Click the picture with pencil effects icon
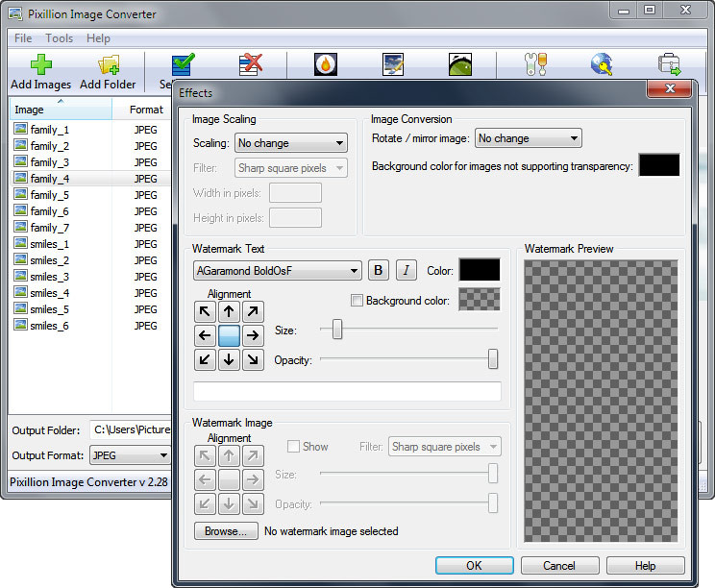715x588 pixels. pos(393,64)
